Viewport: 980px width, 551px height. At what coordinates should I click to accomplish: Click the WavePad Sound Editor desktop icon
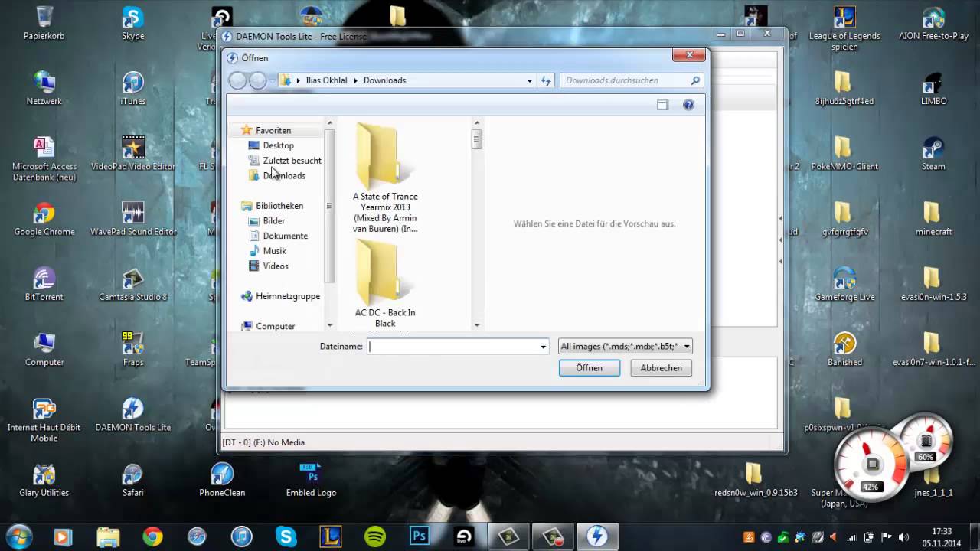pos(132,220)
